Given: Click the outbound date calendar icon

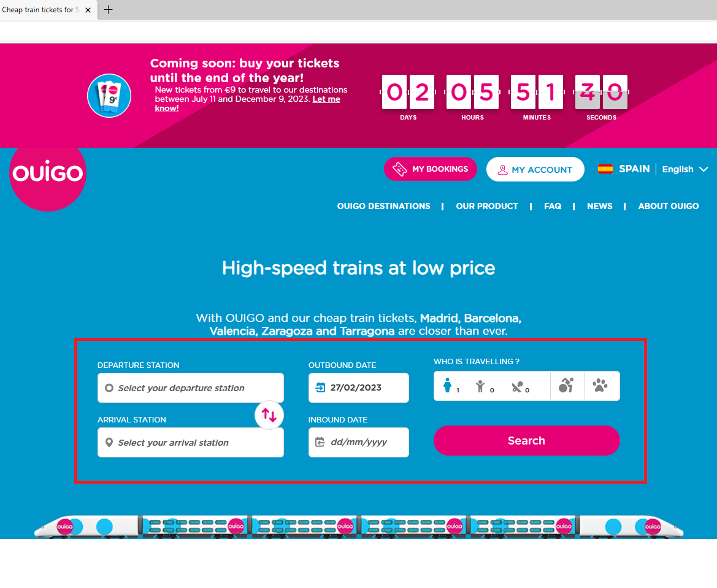Looking at the screenshot, I should coord(320,388).
